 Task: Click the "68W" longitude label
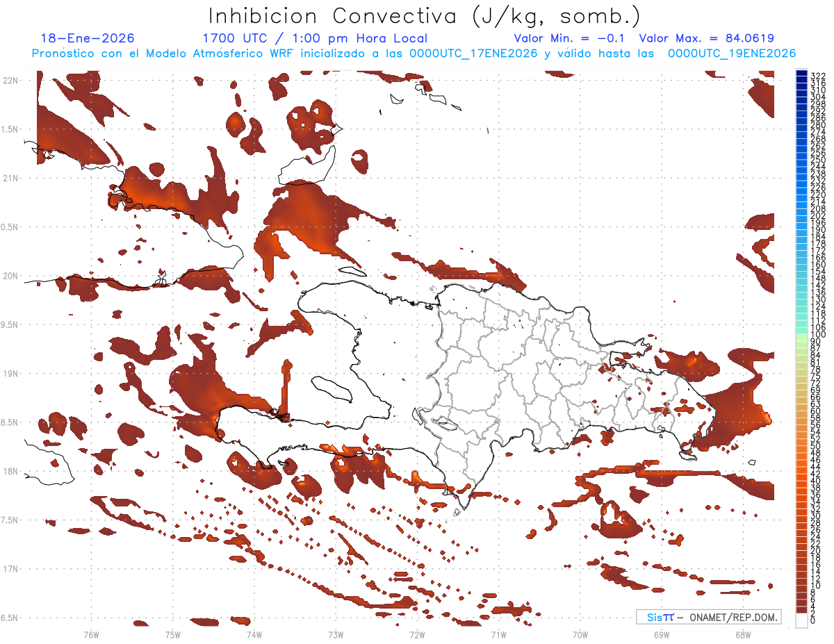click(x=742, y=634)
